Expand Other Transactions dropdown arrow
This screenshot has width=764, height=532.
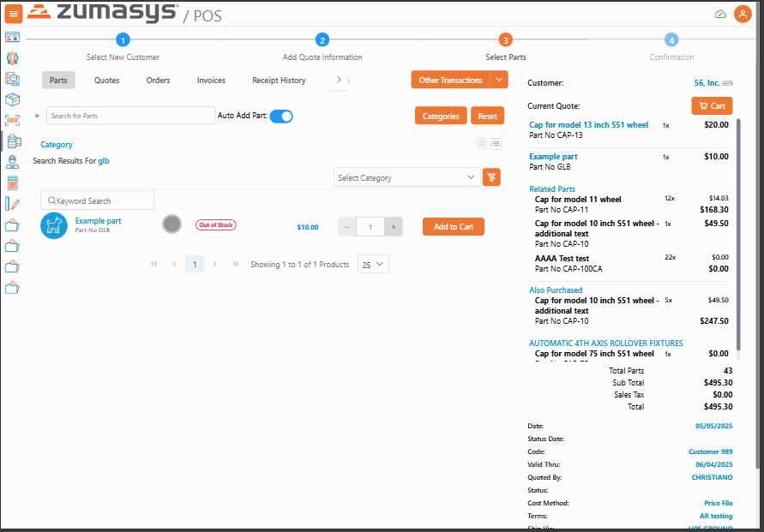click(x=499, y=80)
